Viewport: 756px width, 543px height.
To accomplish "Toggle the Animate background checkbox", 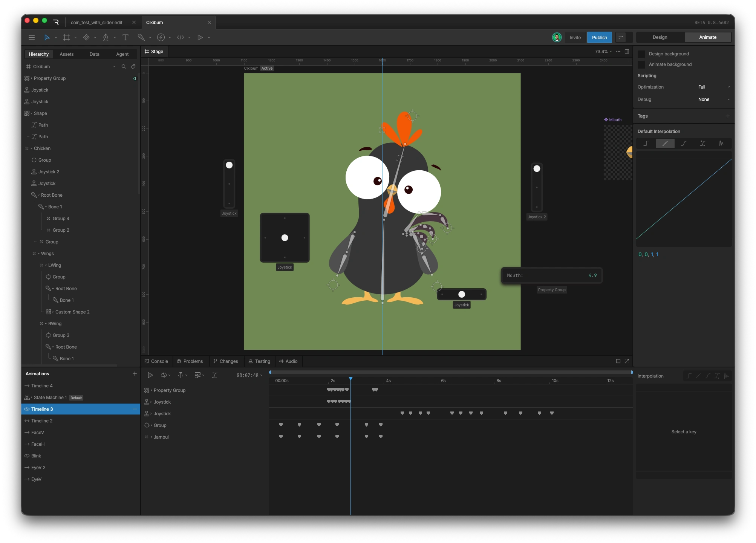I will coord(641,64).
